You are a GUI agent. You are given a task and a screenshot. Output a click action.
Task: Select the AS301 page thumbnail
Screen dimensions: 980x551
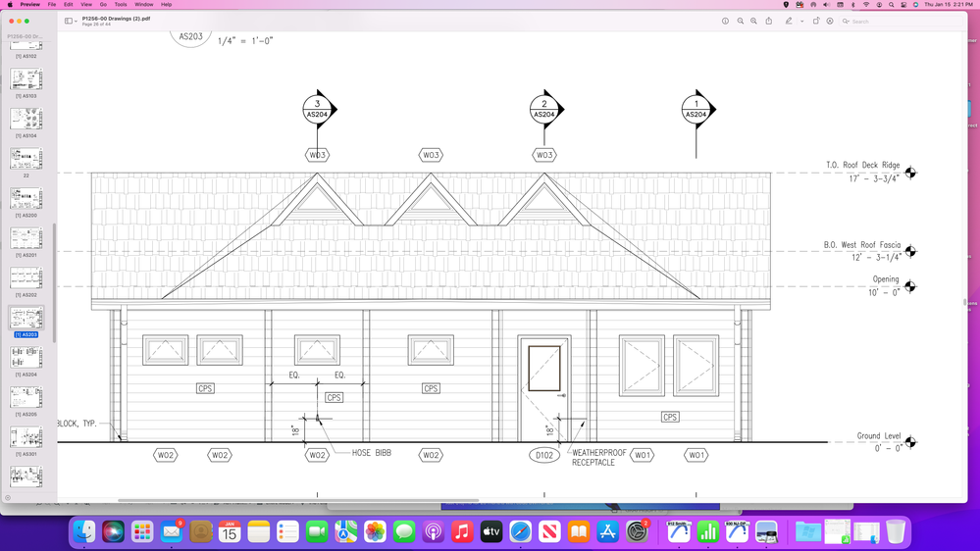[26, 437]
